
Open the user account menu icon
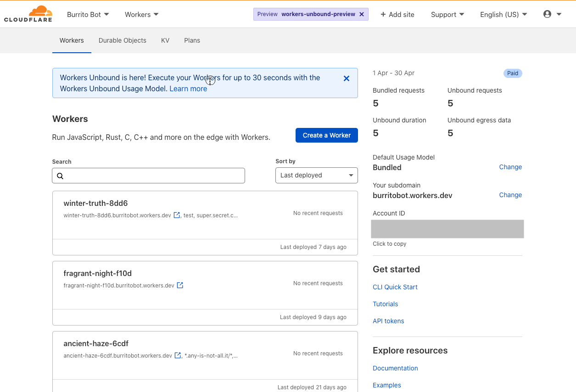(x=547, y=14)
